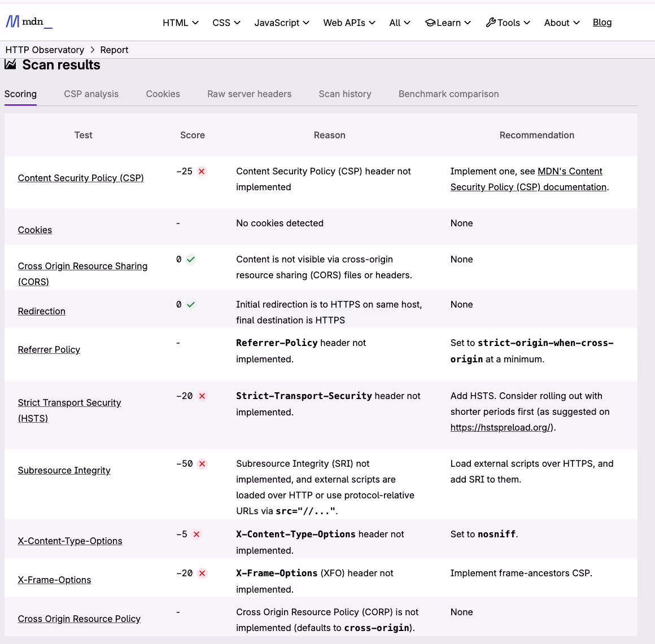Open the JavaScript navigation dropdown
Screen dimensions: 655x644
(x=282, y=23)
